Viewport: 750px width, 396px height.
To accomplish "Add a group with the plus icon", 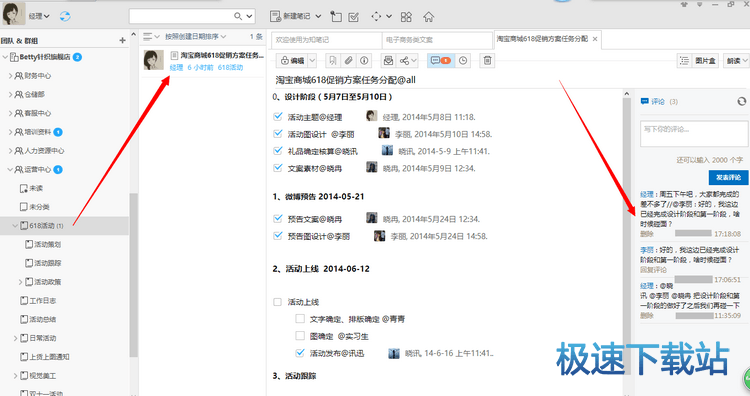I will [x=122, y=41].
